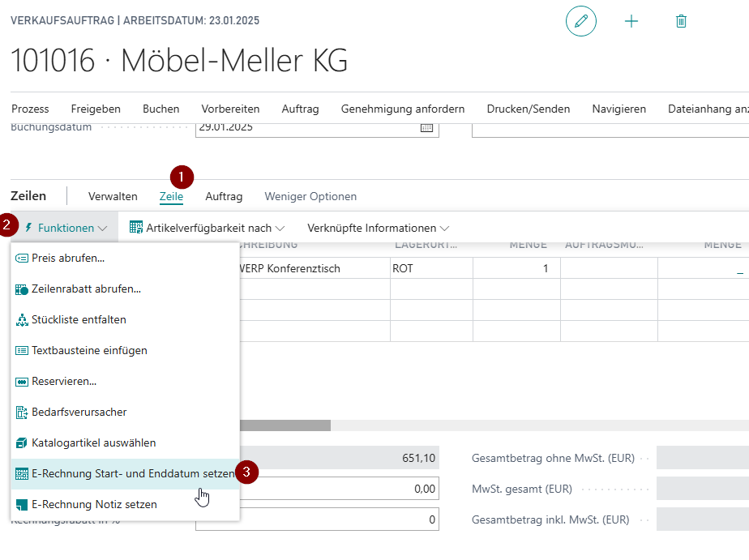Image resolution: width=749 pixels, height=560 pixels.
Task: Click the 'Reservieren...' icon entry
Action: click(64, 381)
